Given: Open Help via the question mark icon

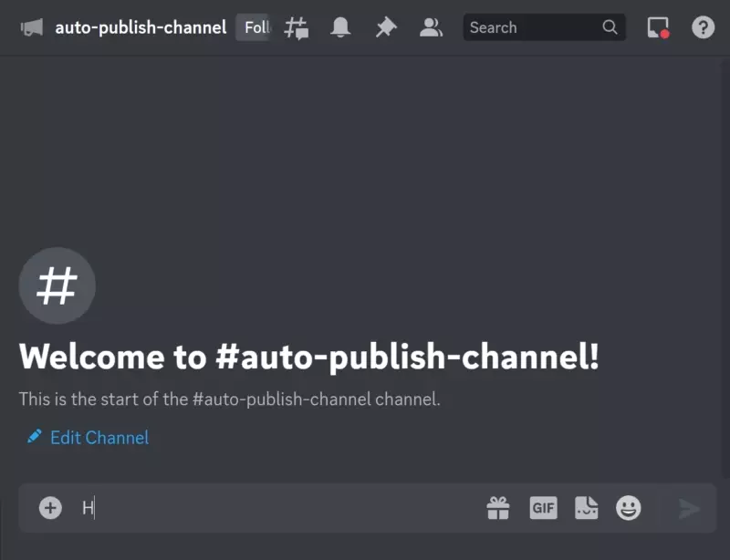Looking at the screenshot, I should pos(703,27).
